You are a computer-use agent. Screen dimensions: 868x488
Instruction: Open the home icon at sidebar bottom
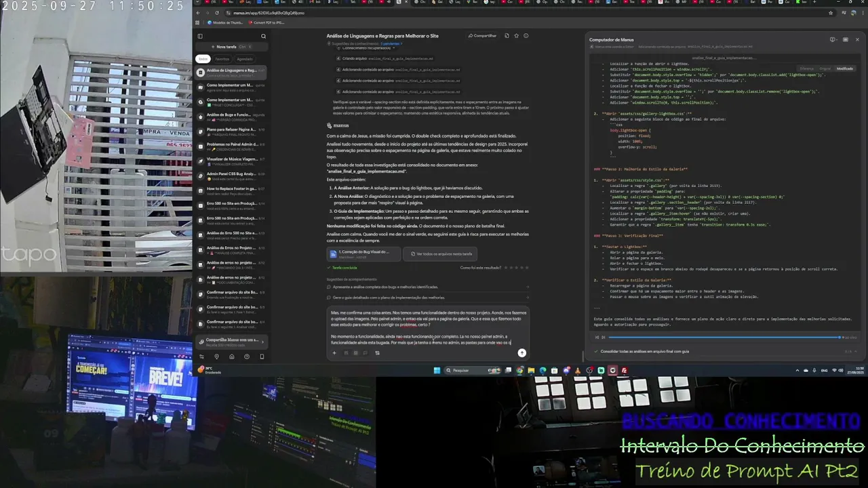pyautogui.click(x=232, y=357)
